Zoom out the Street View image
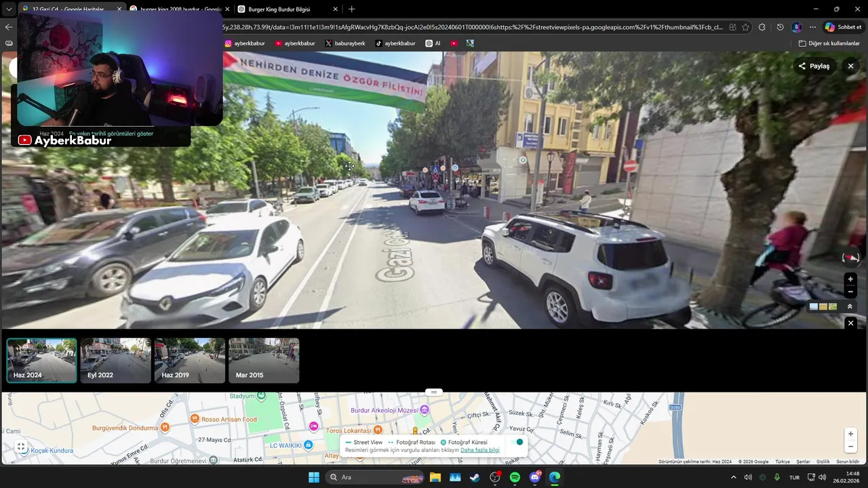This screenshot has height=488, width=868. 850,291
